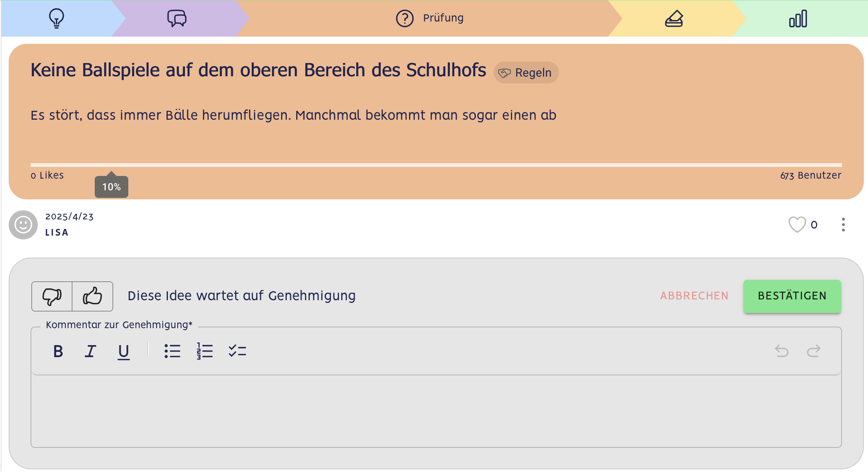Screen dimensions: 868x472
Task: Open the three-dot options menu
Action: click(x=843, y=225)
